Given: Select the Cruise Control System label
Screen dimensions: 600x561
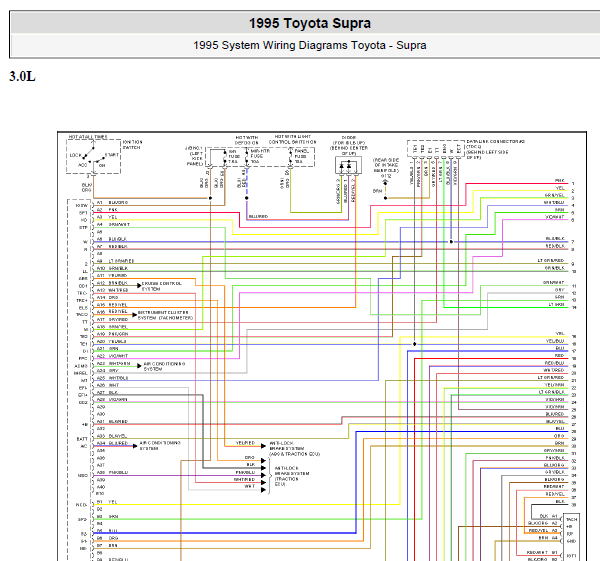Looking at the screenshot, I should [161, 286].
